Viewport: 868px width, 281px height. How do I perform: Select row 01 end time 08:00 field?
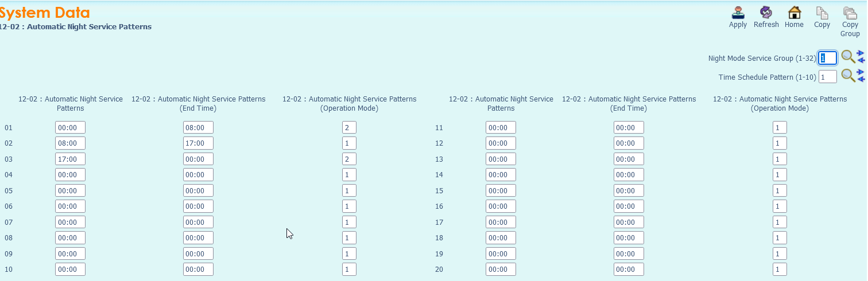pos(198,127)
